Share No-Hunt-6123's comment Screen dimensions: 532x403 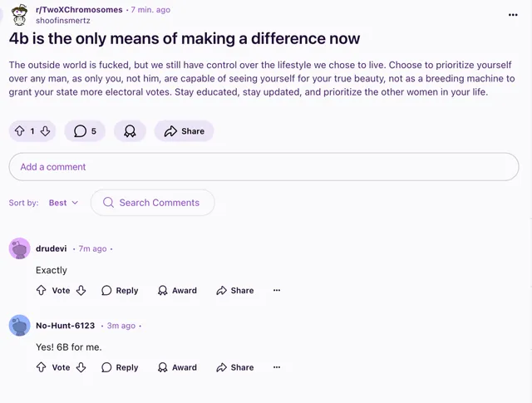[234, 367]
